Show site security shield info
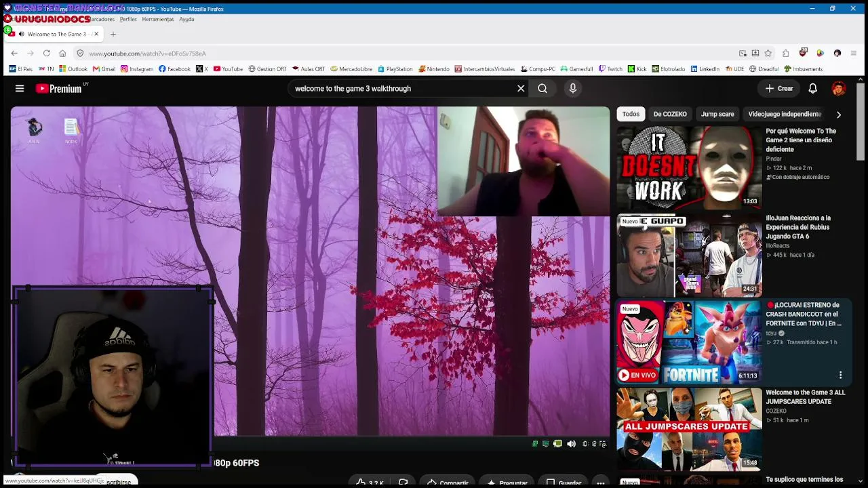Screen dimensions: 868x488 tap(80, 54)
